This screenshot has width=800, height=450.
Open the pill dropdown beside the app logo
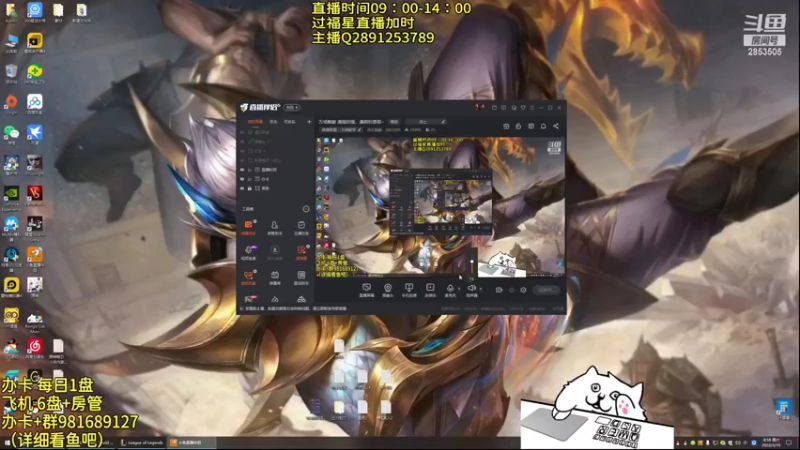tap(292, 108)
